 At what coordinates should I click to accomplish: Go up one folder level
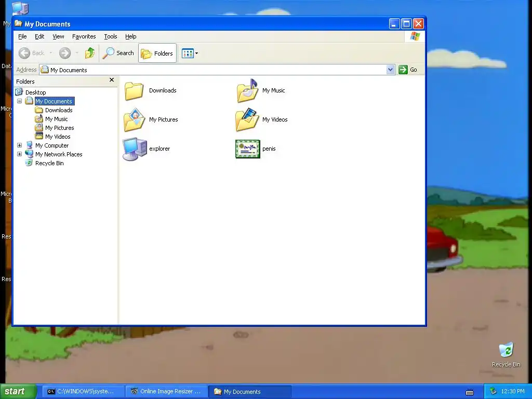tap(90, 53)
